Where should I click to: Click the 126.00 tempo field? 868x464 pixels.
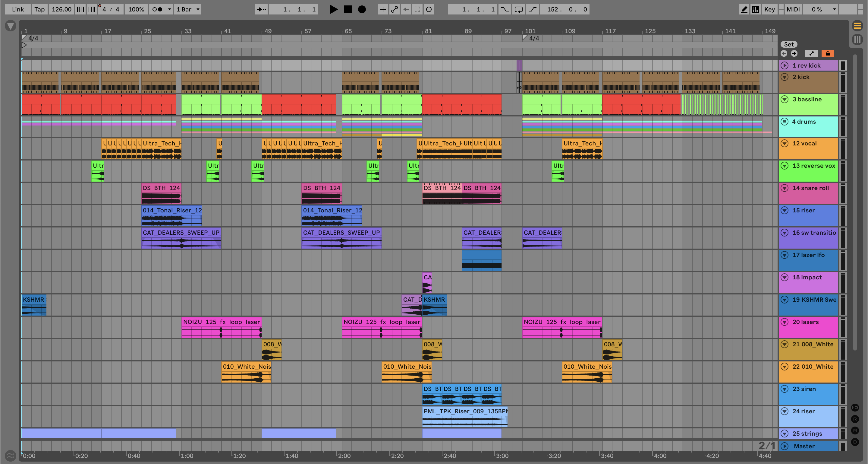click(x=61, y=9)
